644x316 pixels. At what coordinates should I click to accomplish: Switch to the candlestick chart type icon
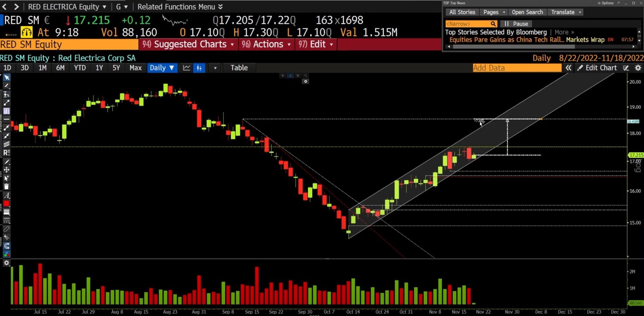click(199, 68)
